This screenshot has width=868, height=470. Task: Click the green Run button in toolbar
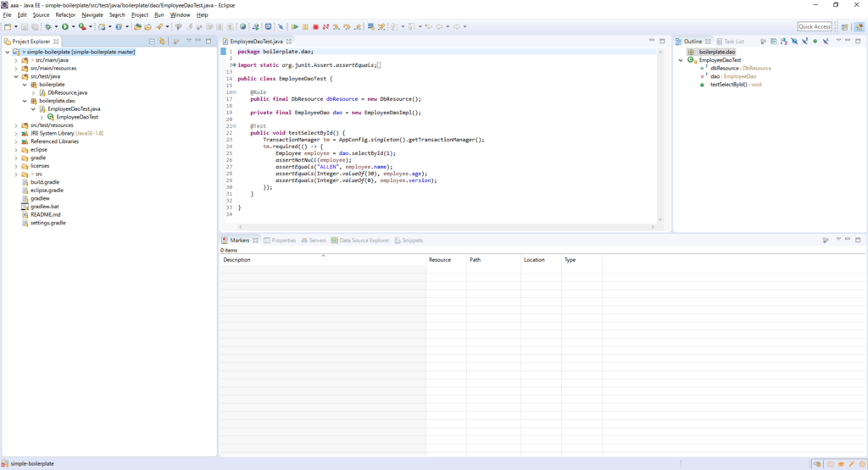tap(64, 26)
